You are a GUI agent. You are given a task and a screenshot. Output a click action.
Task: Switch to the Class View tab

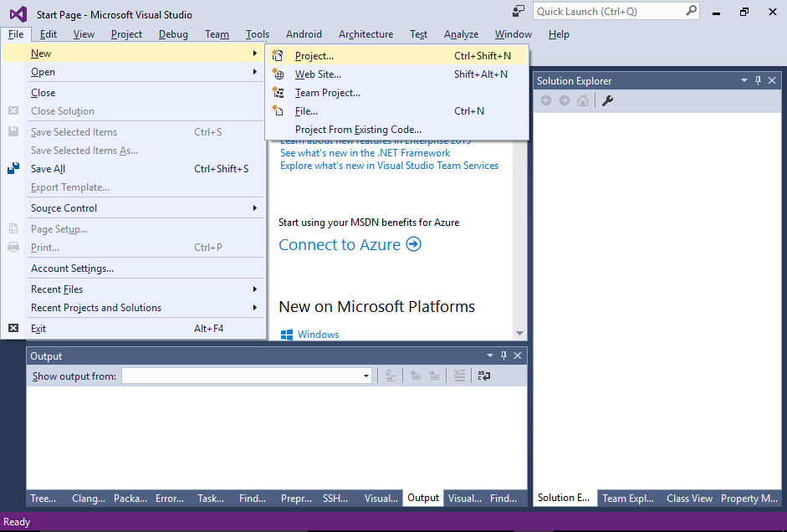tap(689, 498)
